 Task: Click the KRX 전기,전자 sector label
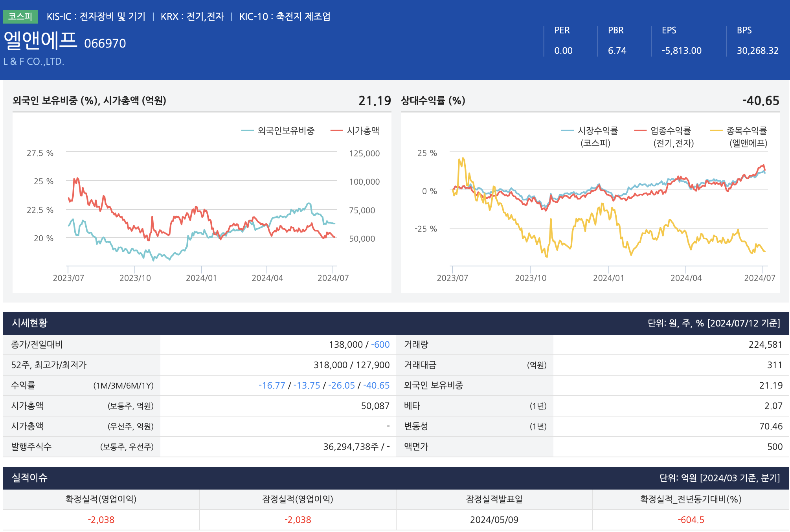point(192,17)
